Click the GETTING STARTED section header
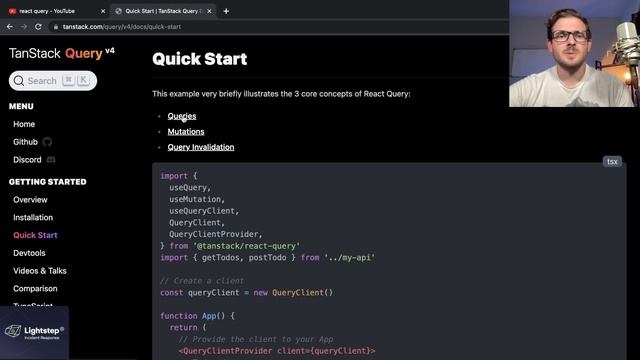640x360 pixels. coord(48,182)
